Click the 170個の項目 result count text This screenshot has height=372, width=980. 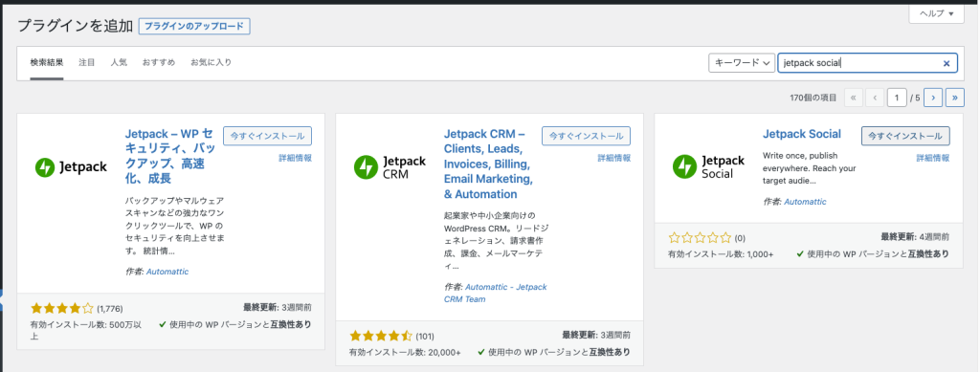point(813,98)
